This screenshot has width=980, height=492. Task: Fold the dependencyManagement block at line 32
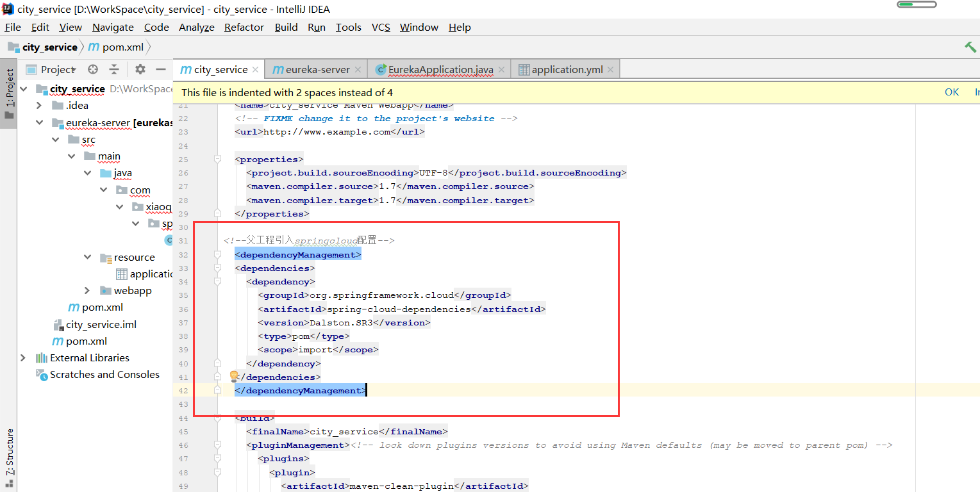pyautogui.click(x=218, y=254)
